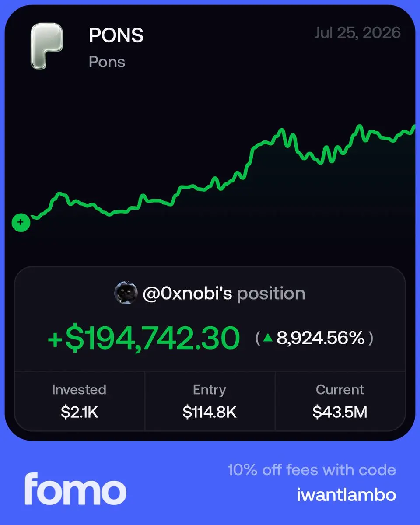This screenshot has height=525, width=420.
Task: Click the Invested label text
Action: [x=79, y=390]
